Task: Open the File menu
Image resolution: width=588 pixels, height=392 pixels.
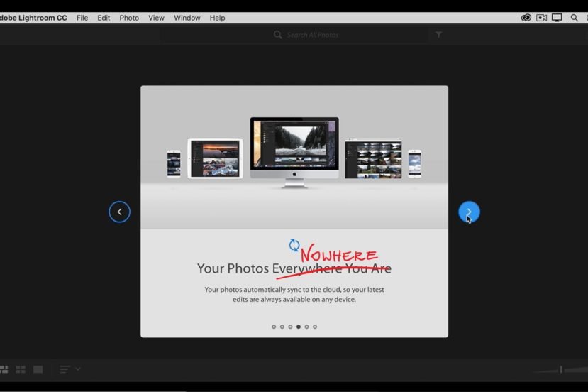Action: point(82,18)
